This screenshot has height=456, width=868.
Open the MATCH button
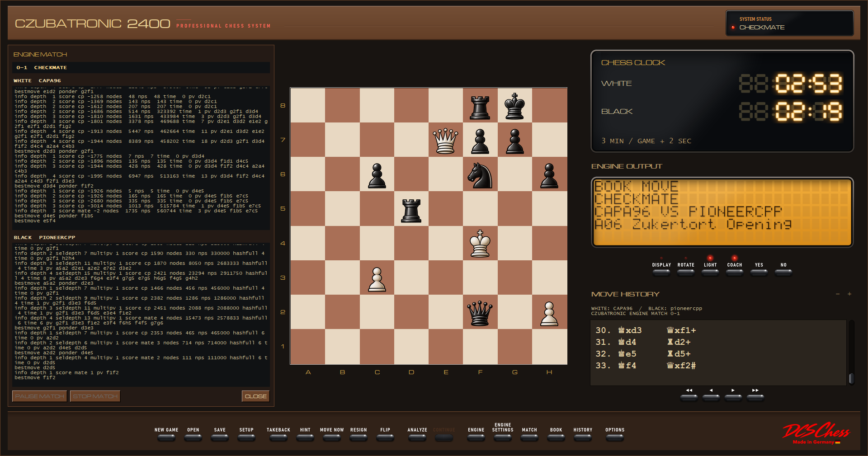[529, 437]
